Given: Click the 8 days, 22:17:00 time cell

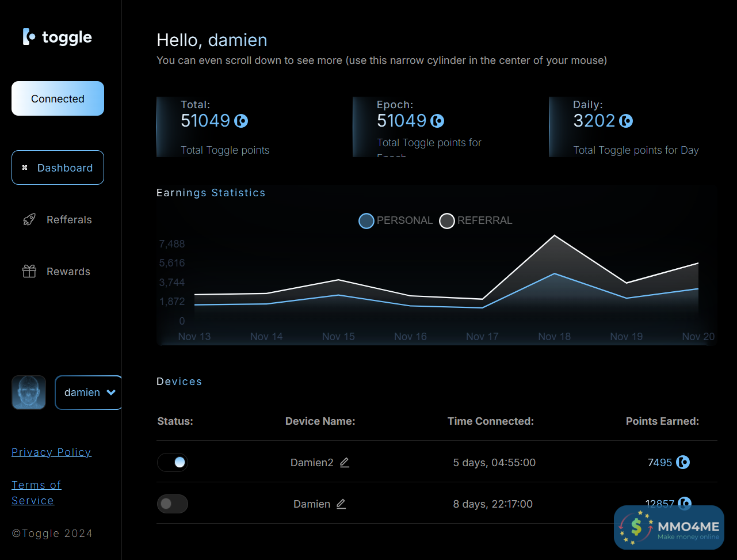Looking at the screenshot, I should (493, 504).
